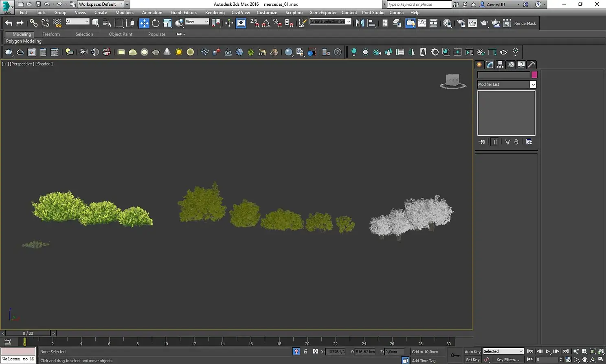This screenshot has height=364, width=606.
Task: Select the Select and Rotate tool
Action: click(x=156, y=23)
